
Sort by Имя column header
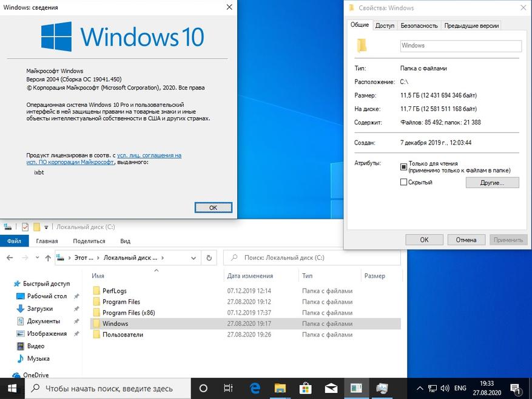[98, 276]
